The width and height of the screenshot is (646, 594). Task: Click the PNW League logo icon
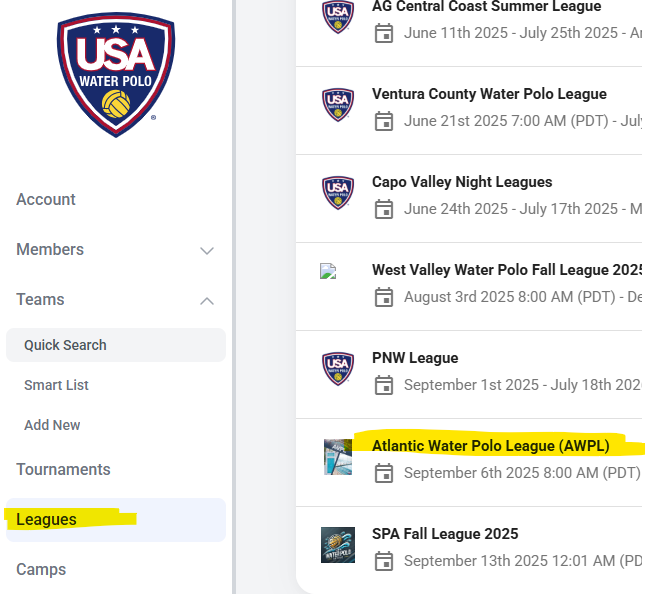(x=338, y=369)
